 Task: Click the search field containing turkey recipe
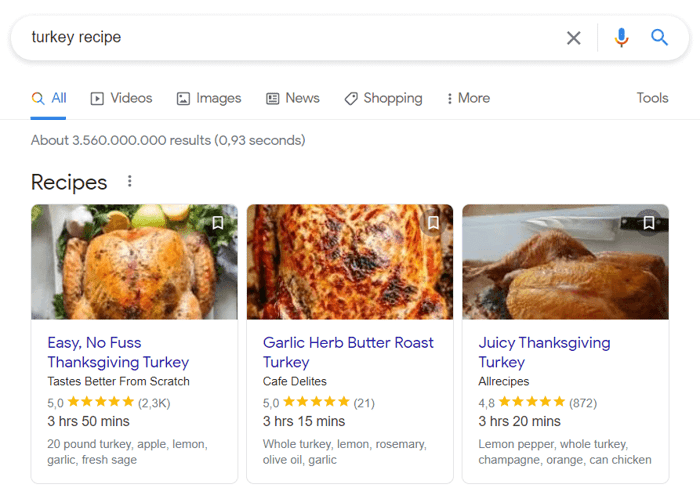pos(290,38)
